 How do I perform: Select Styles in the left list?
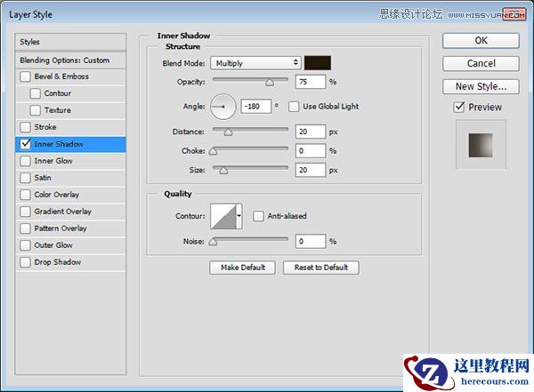[x=70, y=42]
